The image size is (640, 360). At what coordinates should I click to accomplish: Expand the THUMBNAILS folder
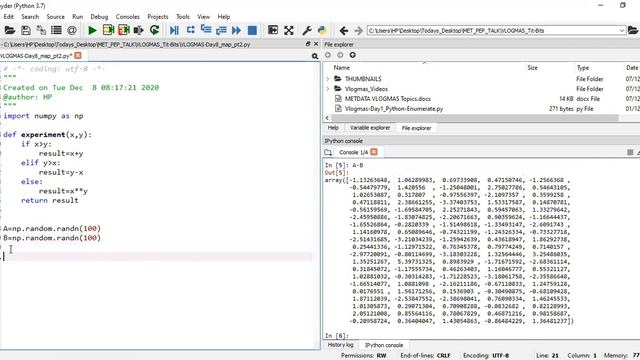[327, 79]
